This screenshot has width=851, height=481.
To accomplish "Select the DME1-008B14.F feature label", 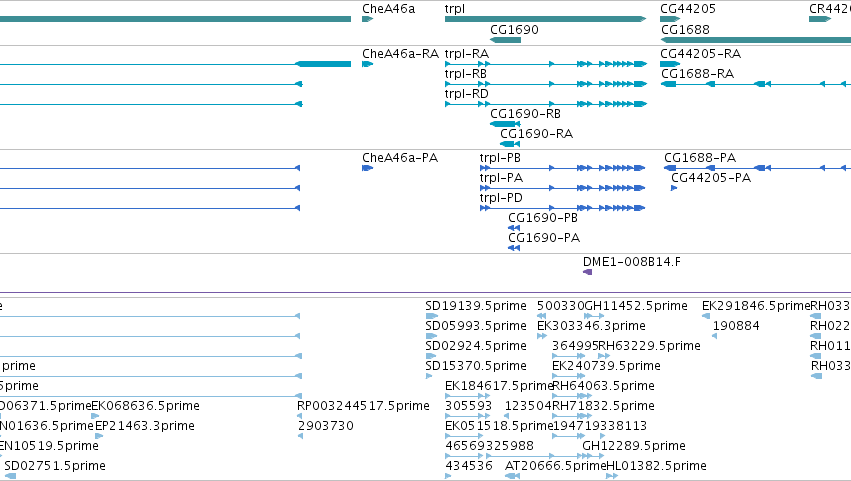I will (x=632, y=262).
